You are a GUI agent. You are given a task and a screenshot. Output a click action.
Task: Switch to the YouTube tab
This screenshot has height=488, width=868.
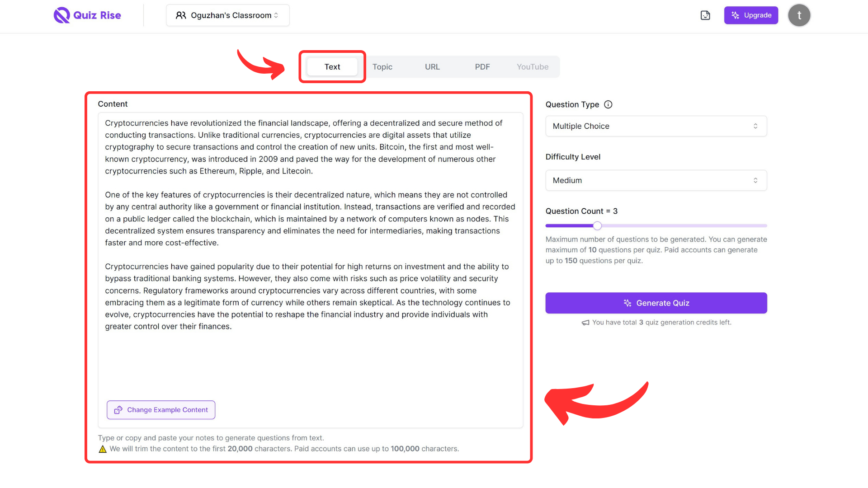point(532,67)
